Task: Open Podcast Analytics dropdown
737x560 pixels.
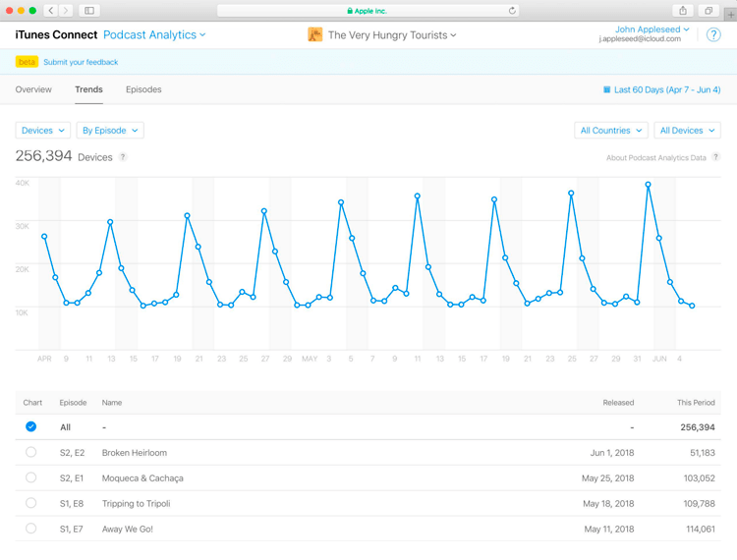Action: click(x=154, y=34)
